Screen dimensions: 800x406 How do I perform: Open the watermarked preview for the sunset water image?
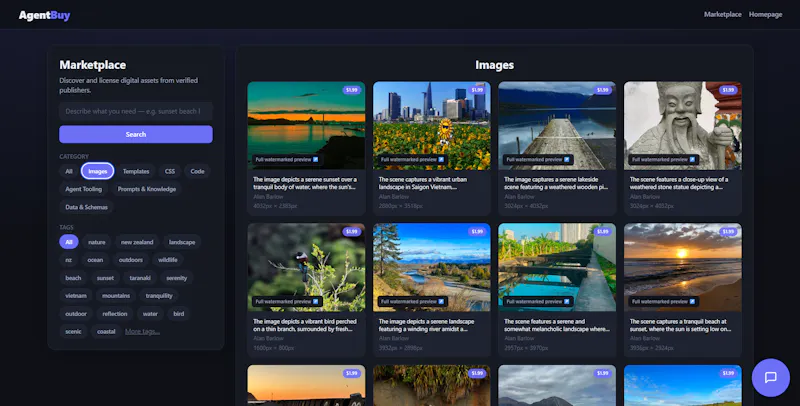tap(287, 160)
